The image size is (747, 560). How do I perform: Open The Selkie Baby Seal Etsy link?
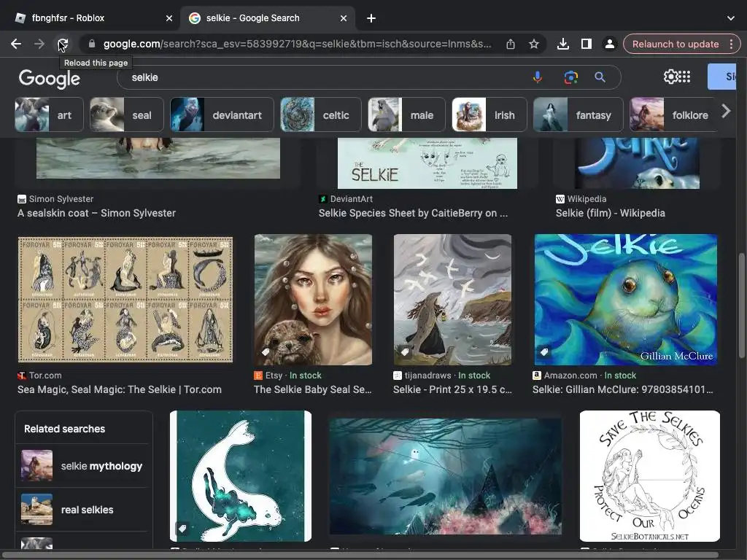click(312, 389)
